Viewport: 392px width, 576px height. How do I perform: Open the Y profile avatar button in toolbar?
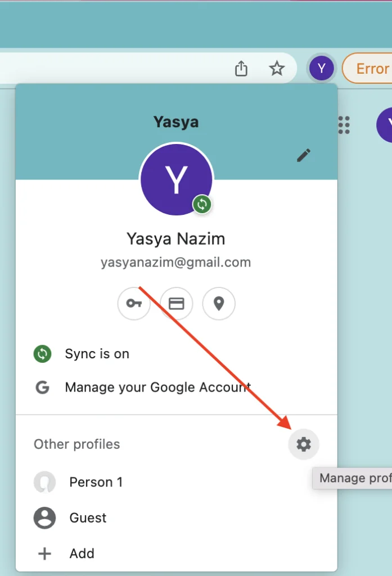pos(322,68)
